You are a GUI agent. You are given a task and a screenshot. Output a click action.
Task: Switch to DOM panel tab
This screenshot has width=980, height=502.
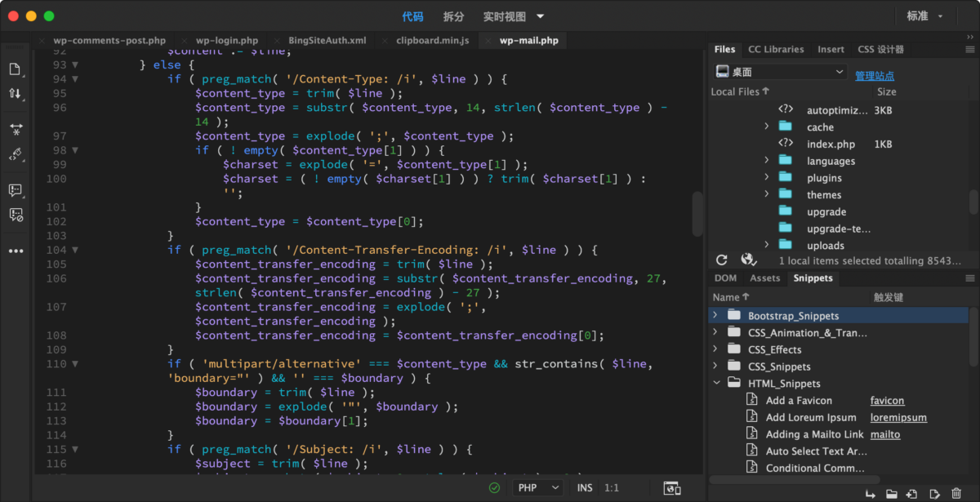725,278
